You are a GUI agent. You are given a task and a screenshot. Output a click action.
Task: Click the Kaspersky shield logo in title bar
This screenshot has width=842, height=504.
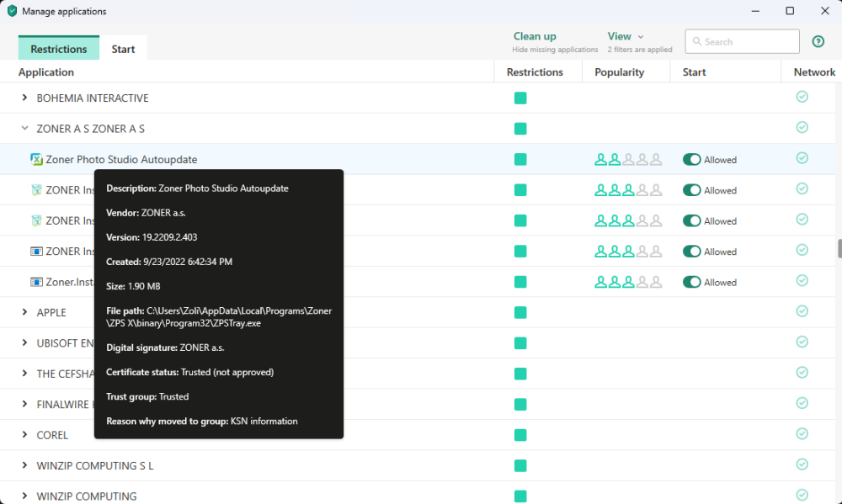point(9,11)
